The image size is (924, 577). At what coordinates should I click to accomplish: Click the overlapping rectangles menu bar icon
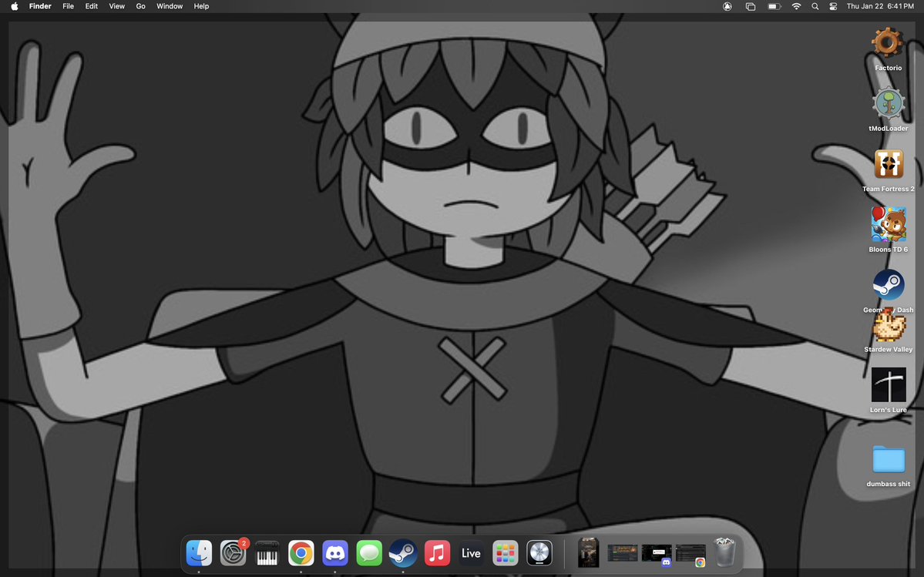750,6
